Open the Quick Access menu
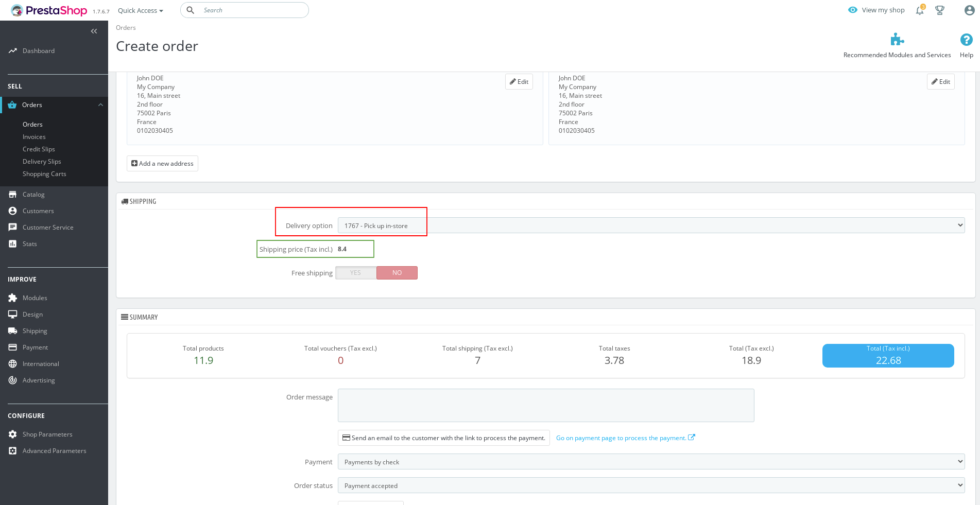This screenshot has height=505, width=980. pos(140,10)
